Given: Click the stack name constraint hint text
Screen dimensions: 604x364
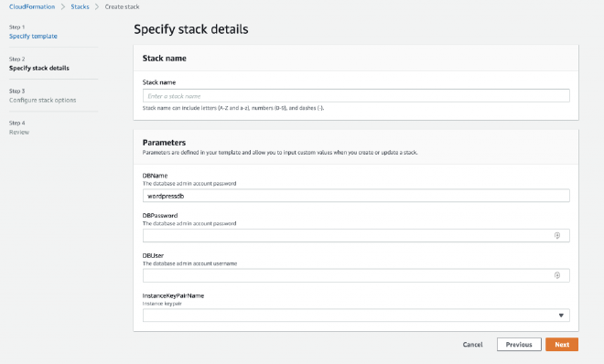Looking at the screenshot, I should [233, 108].
